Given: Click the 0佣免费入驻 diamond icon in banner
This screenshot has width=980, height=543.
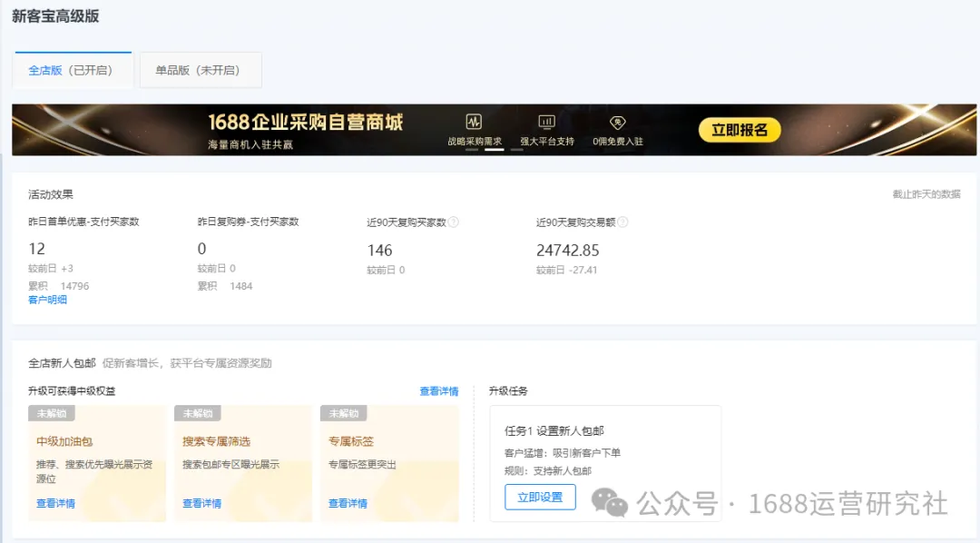Looking at the screenshot, I should tap(618, 122).
